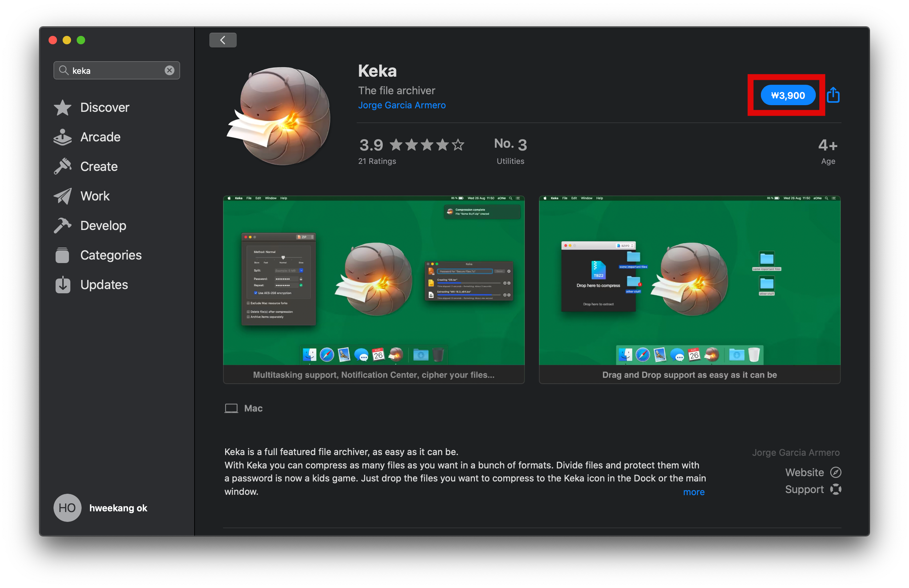Clear the keka search text
Screen dimensions: 909x588
click(x=170, y=71)
